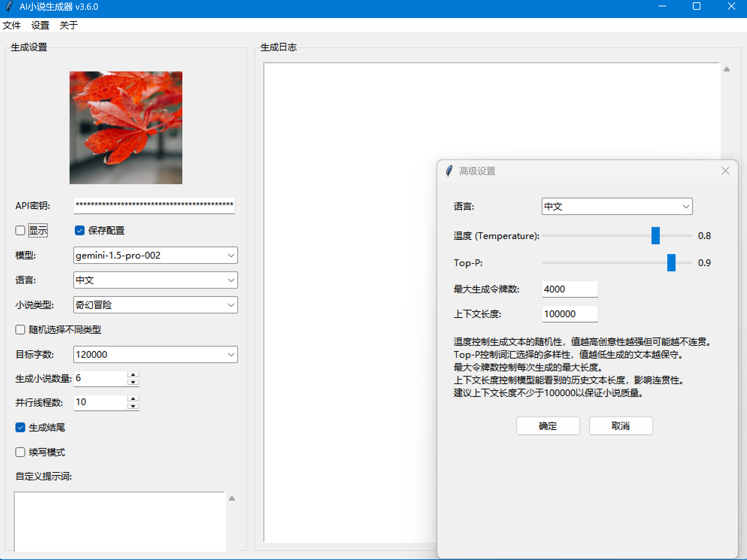
Task: Uncheck the 保存配置 checkbox
Action: click(x=80, y=230)
